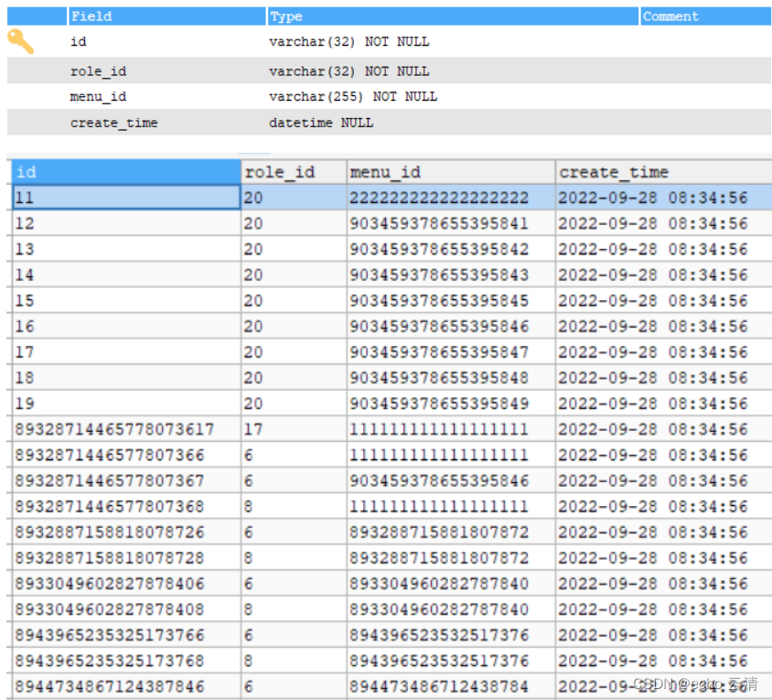This screenshot has width=772, height=700.
Task: Select id cell 893287144657807367
Action: click(x=126, y=480)
